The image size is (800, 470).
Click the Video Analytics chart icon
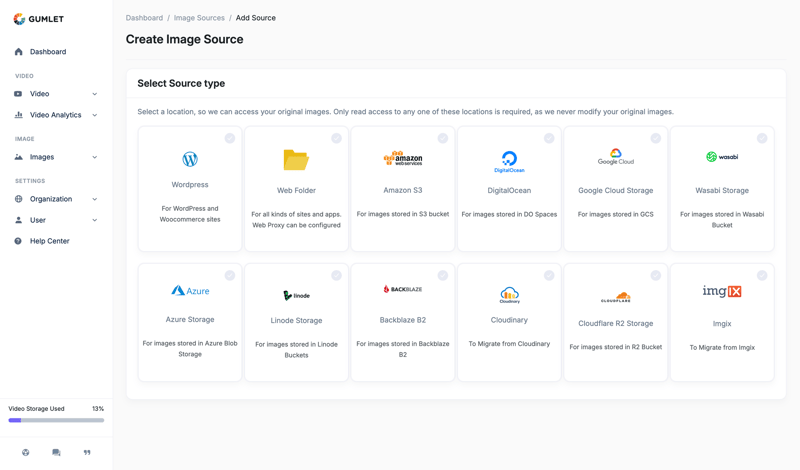(18, 115)
